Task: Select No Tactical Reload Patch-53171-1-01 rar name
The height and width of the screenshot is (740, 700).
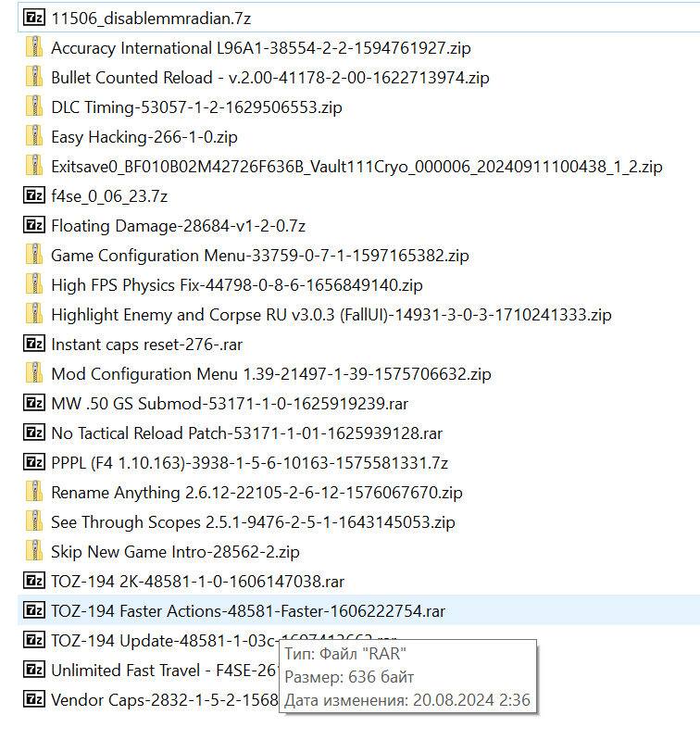Action: [246, 433]
